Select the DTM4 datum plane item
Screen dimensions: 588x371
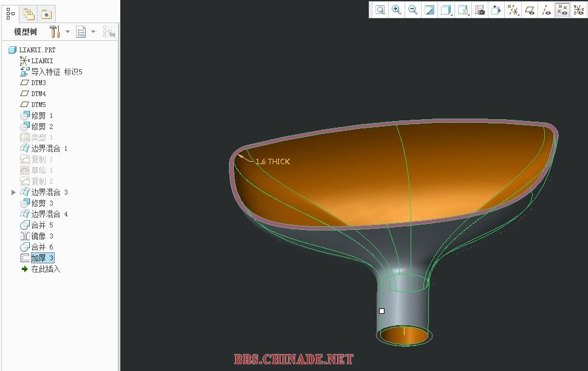coord(38,94)
